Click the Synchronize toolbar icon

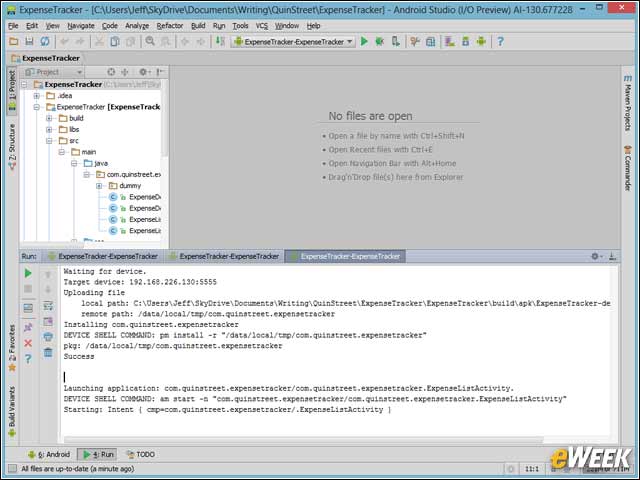coord(44,42)
